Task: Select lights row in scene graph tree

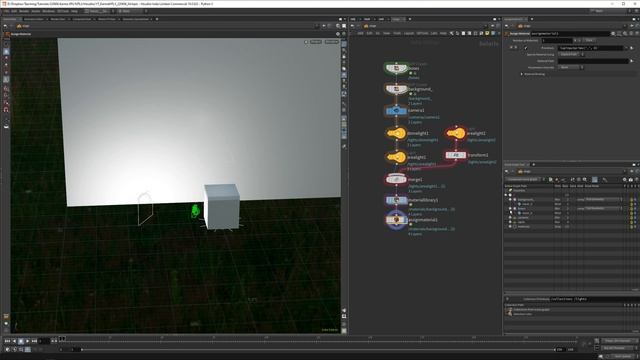Action: [x=521, y=222]
